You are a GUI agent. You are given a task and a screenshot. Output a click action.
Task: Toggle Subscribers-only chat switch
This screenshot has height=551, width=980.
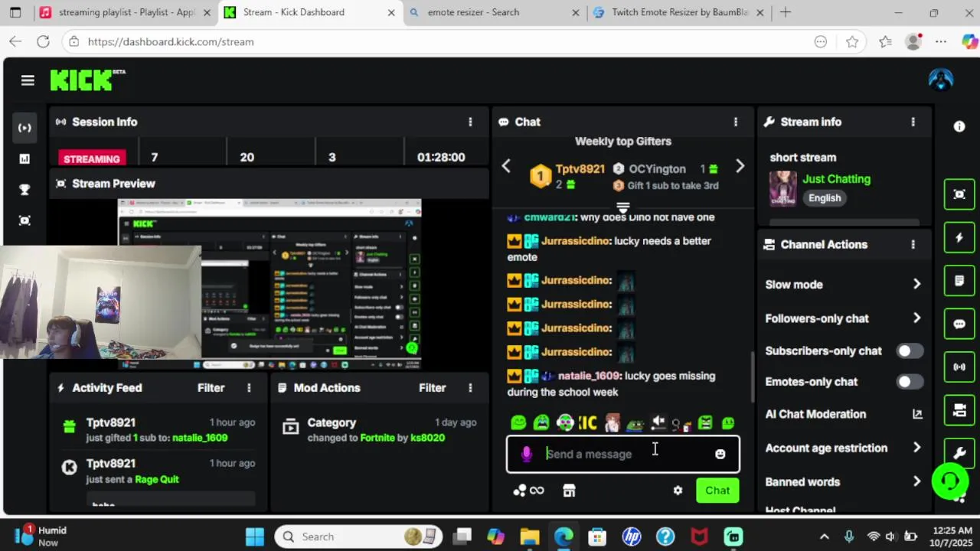click(x=910, y=350)
